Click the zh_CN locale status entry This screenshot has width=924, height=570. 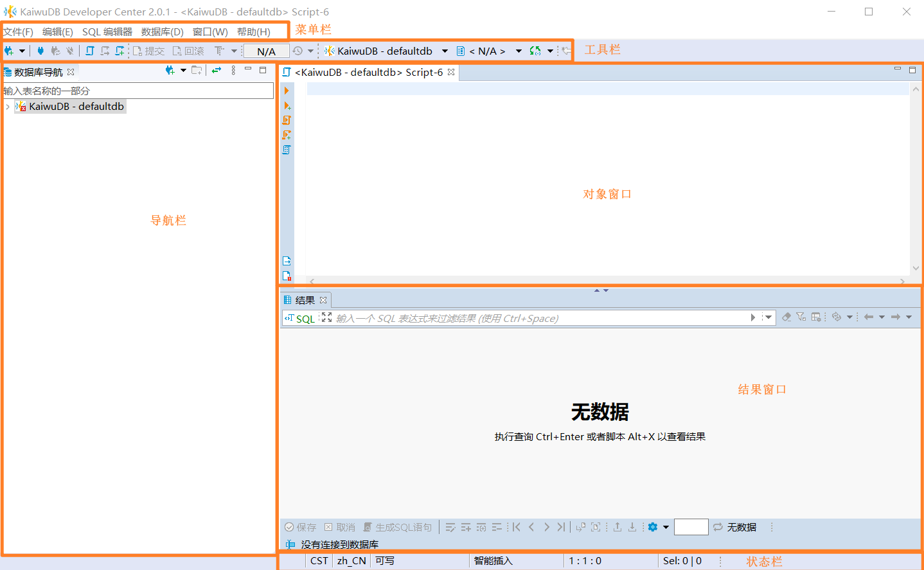pos(351,561)
